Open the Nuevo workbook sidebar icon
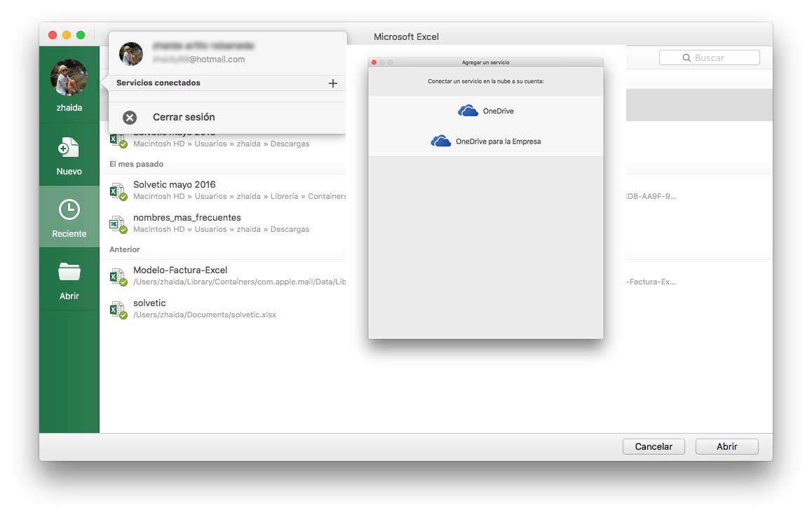Viewport: 812px width, 517px height. (68, 148)
